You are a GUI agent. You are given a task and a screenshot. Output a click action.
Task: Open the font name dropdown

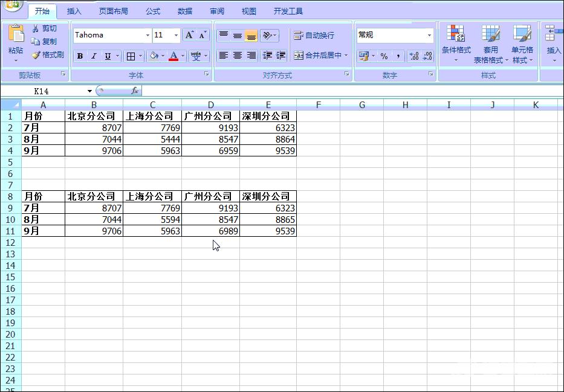point(147,35)
